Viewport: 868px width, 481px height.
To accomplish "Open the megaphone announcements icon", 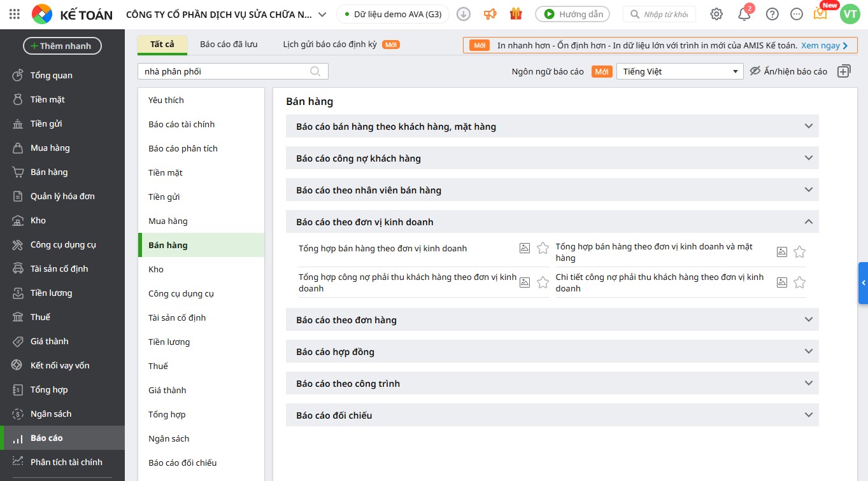I will 490,14.
